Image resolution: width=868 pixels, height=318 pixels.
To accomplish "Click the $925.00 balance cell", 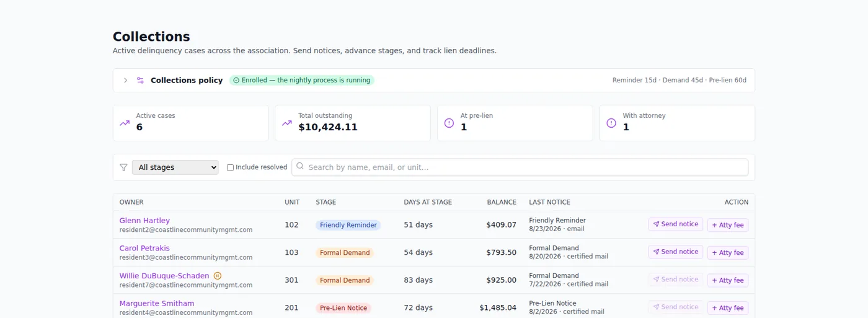I will pyautogui.click(x=502, y=280).
